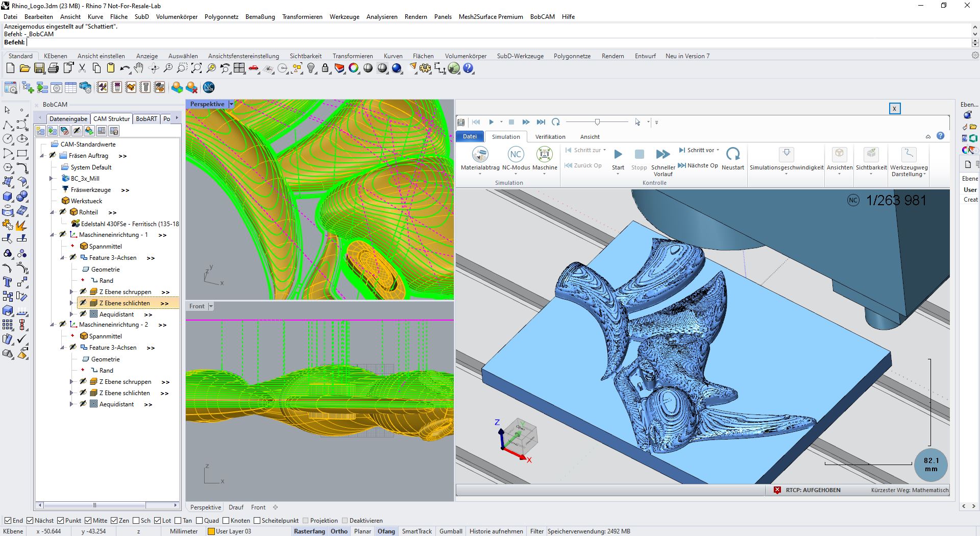Enable the Quad object snap checkbox
The width and height of the screenshot is (980, 536).
[x=200, y=521]
